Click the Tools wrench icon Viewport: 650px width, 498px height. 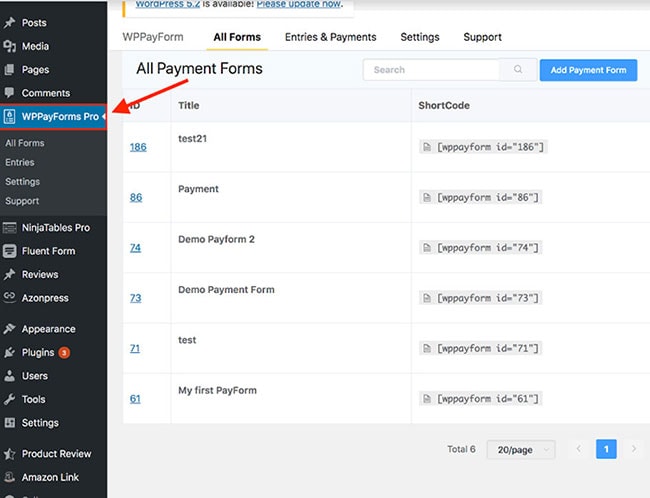click(9, 399)
